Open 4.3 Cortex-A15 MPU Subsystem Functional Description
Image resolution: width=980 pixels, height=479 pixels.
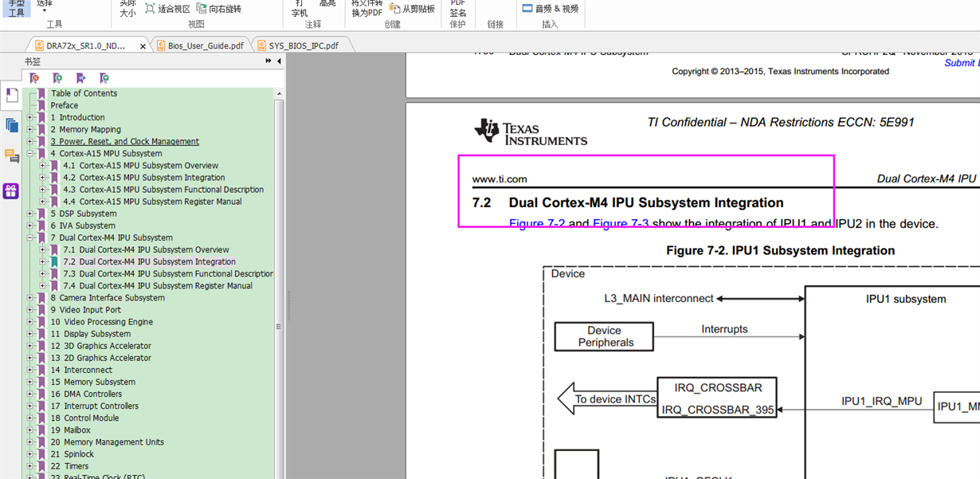point(163,190)
